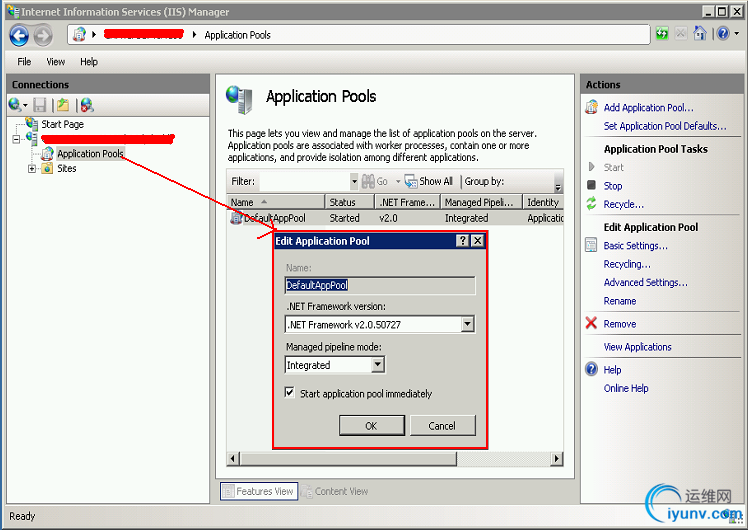Click the Application Pools tree icon

[47, 154]
